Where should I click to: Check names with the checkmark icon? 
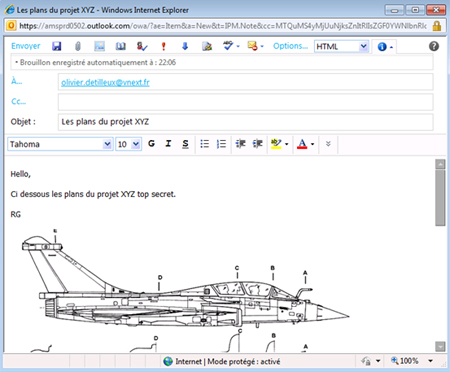point(142,46)
